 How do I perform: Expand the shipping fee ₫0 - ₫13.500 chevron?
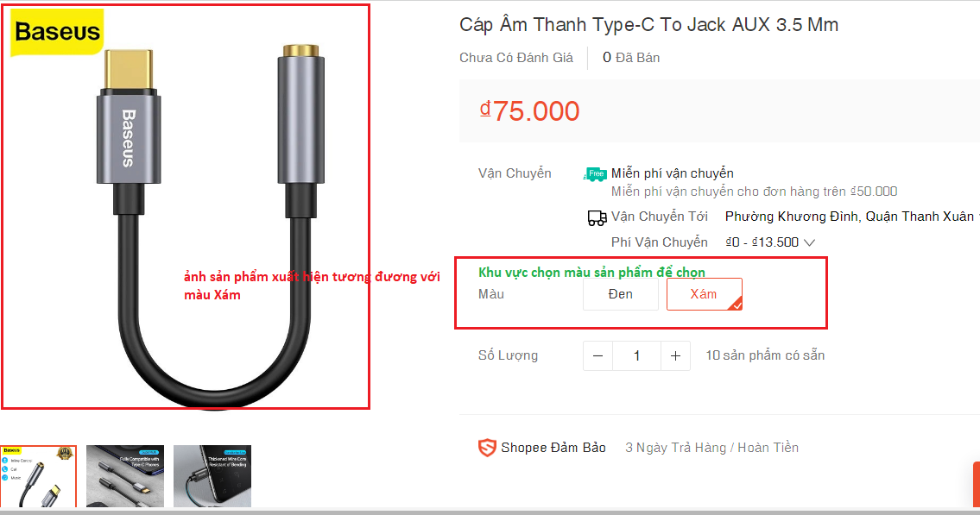click(809, 242)
